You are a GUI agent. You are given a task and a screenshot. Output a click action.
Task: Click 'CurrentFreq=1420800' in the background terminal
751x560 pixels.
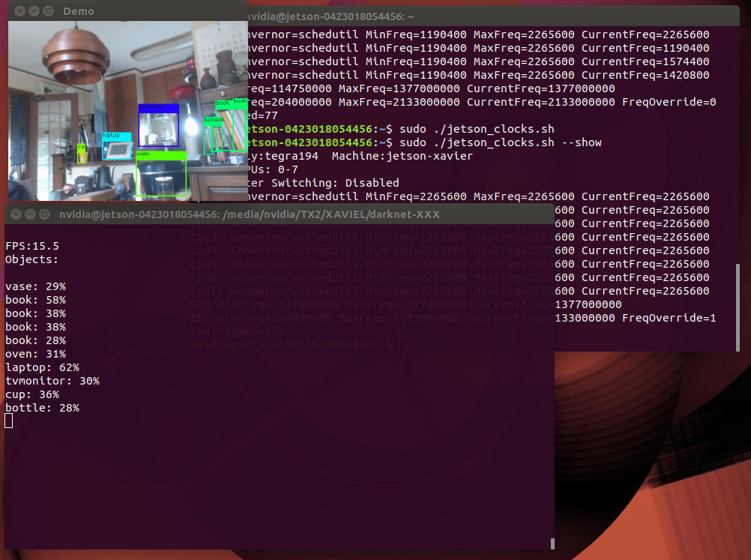coord(645,75)
